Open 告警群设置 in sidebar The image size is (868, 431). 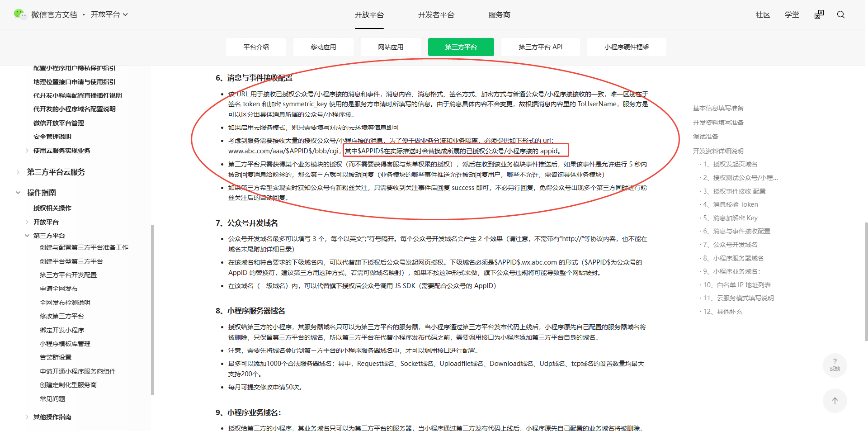[56, 357]
